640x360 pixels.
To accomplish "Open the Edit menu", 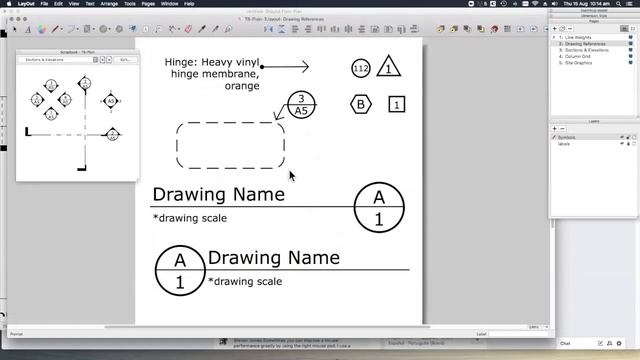I will 58,4.
